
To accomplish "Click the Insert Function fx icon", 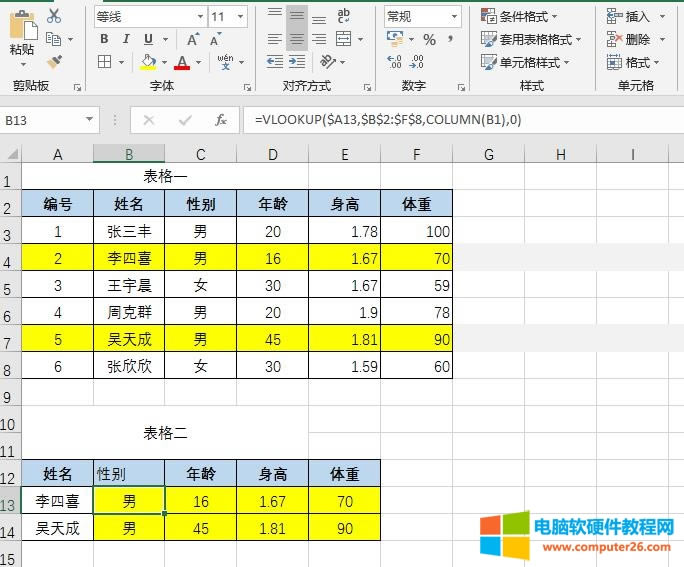I will pyautogui.click(x=220, y=120).
